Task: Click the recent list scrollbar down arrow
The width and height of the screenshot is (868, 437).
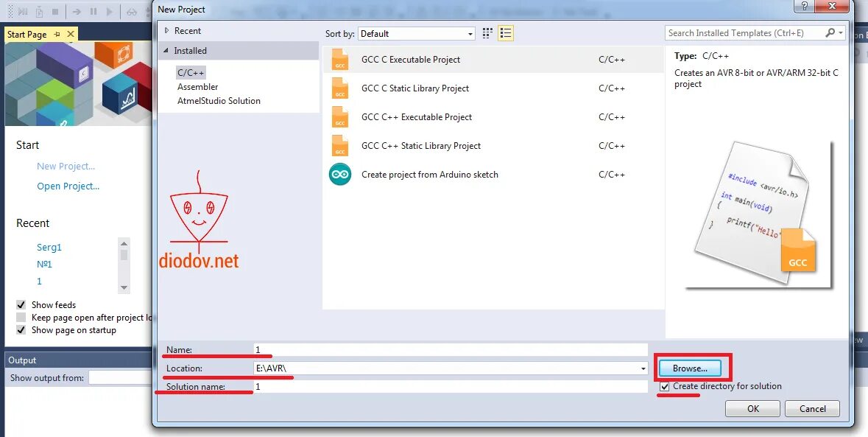Action: [124, 287]
